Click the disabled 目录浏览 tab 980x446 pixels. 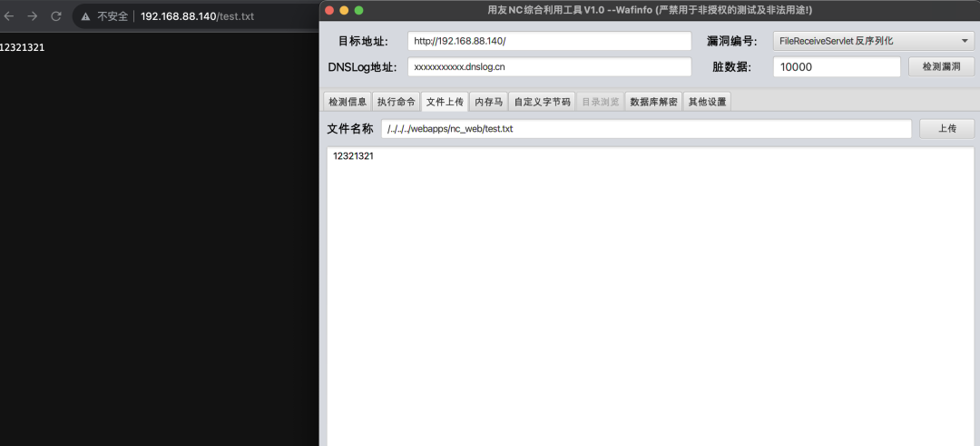click(x=601, y=102)
